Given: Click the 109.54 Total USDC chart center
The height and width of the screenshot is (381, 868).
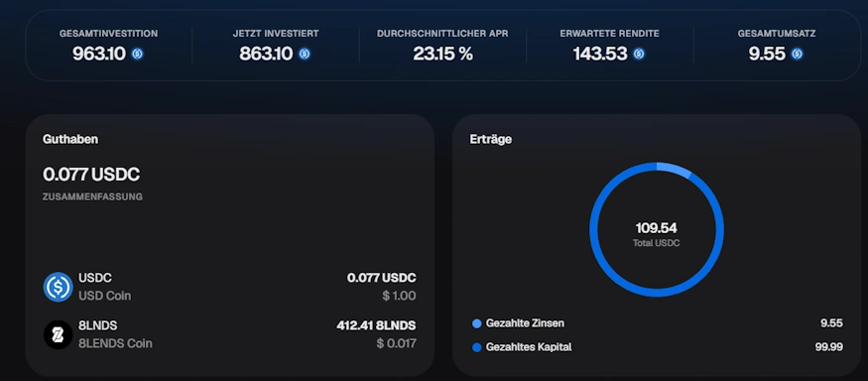Looking at the screenshot, I should point(657,234).
